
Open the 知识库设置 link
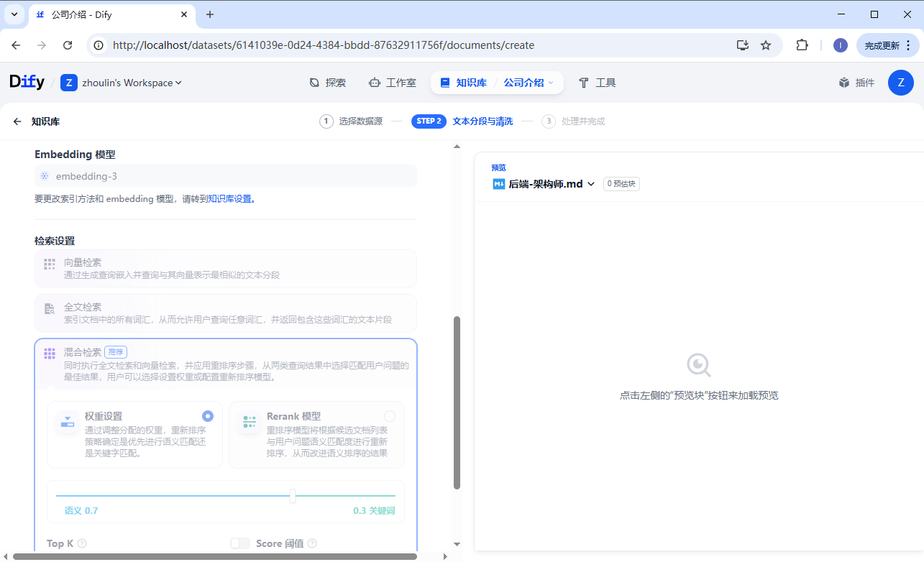click(x=230, y=199)
